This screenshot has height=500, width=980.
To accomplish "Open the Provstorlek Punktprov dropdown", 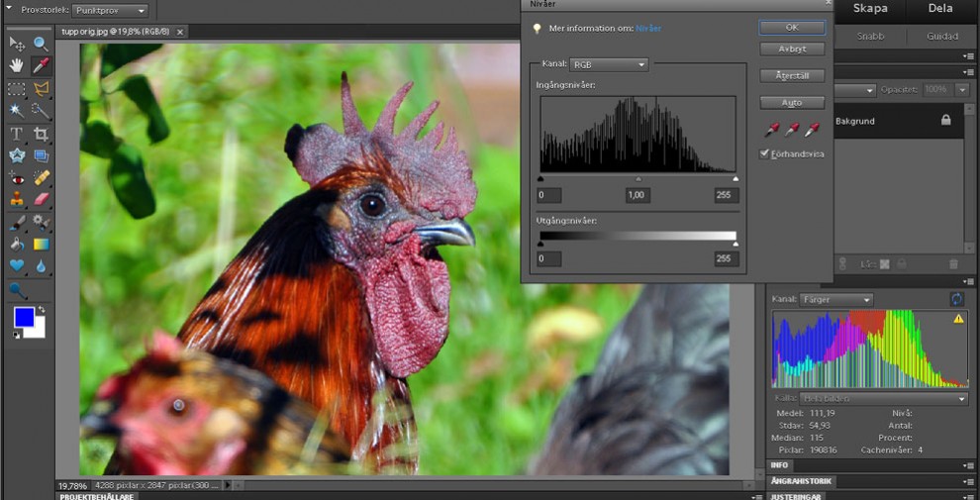I will [111, 11].
